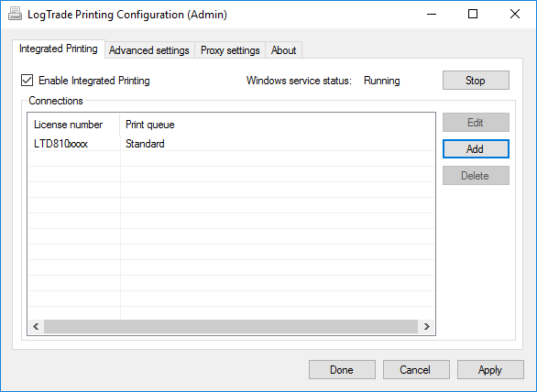537x392 pixels.
Task: Confirm settings with the Done button
Action: click(x=342, y=370)
